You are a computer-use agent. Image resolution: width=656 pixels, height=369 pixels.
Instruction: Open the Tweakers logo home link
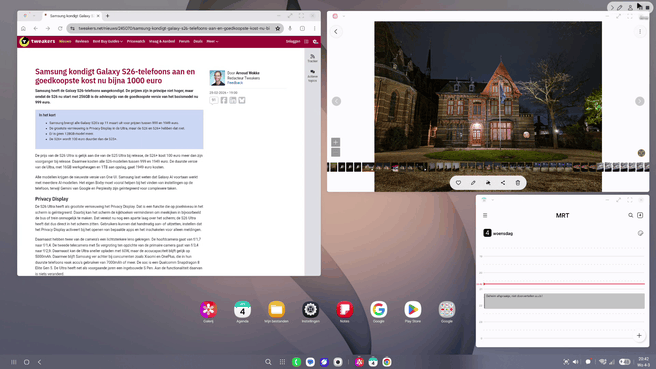pyautogui.click(x=37, y=41)
